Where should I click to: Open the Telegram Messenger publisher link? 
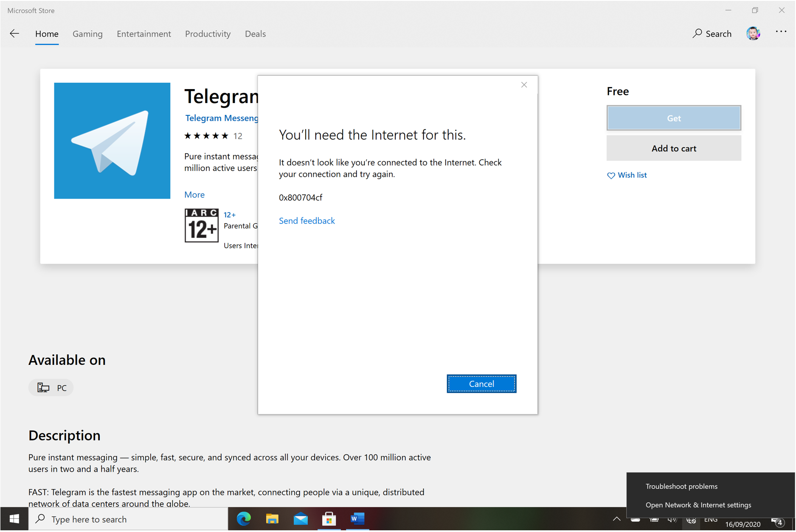tap(222, 118)
